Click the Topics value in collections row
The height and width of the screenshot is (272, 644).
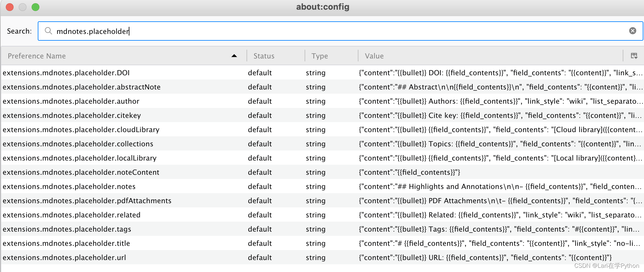click(501, 144)
